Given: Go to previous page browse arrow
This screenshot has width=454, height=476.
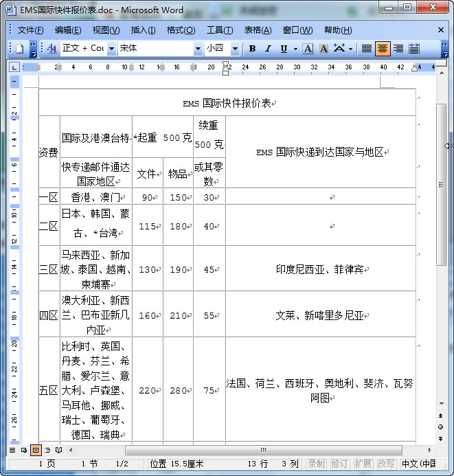Looking at the screenshot, I should point(441,416).
